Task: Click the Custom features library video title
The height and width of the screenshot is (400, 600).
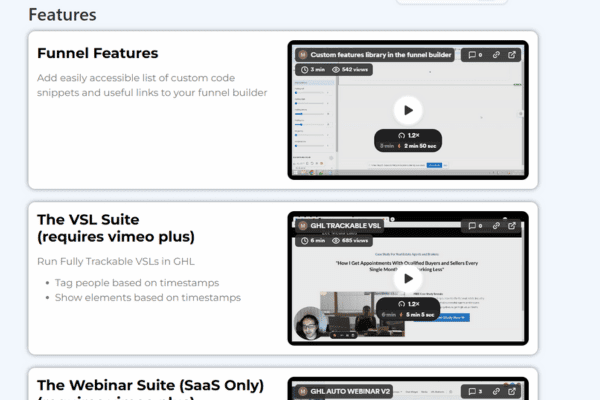Action: click(381, 55)
